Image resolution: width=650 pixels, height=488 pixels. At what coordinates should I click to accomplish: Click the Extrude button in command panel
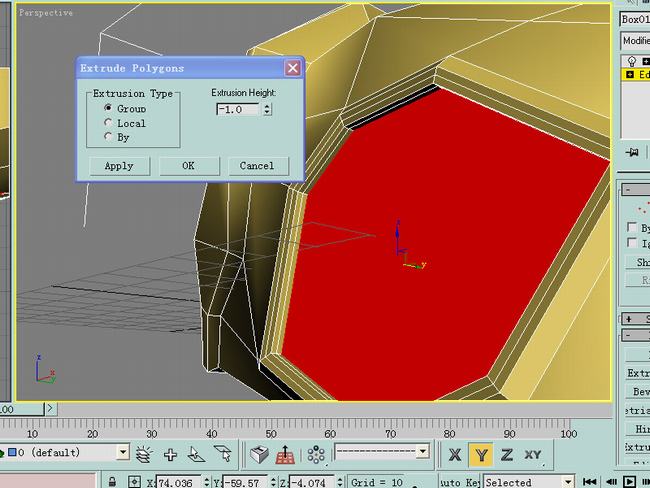[638, 373]
